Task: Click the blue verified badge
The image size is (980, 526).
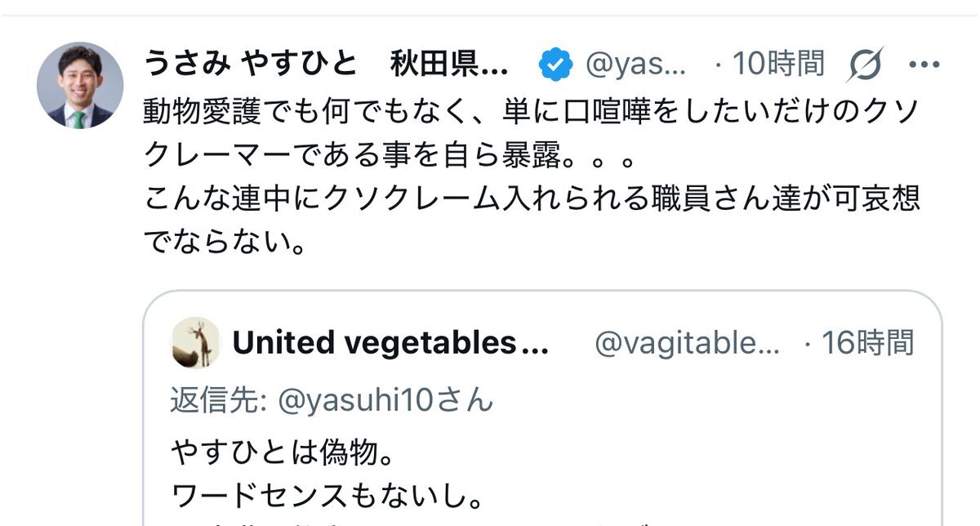Action: [x=555, y=65]
